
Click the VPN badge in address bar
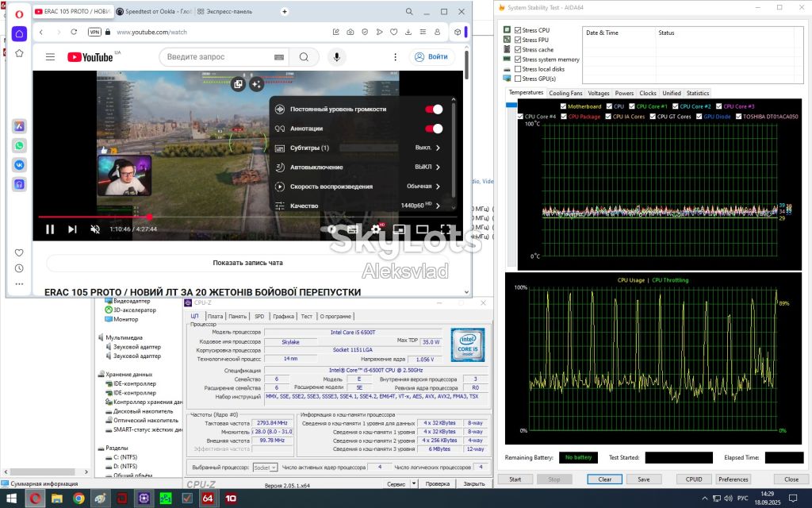pos(94,32)
